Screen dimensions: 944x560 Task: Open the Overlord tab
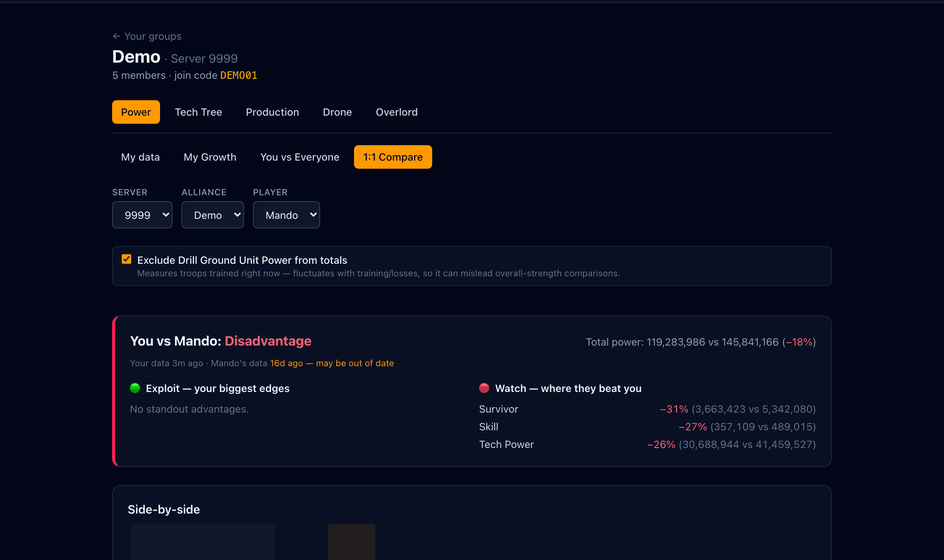pyautogui.click(x=396, y=112)
